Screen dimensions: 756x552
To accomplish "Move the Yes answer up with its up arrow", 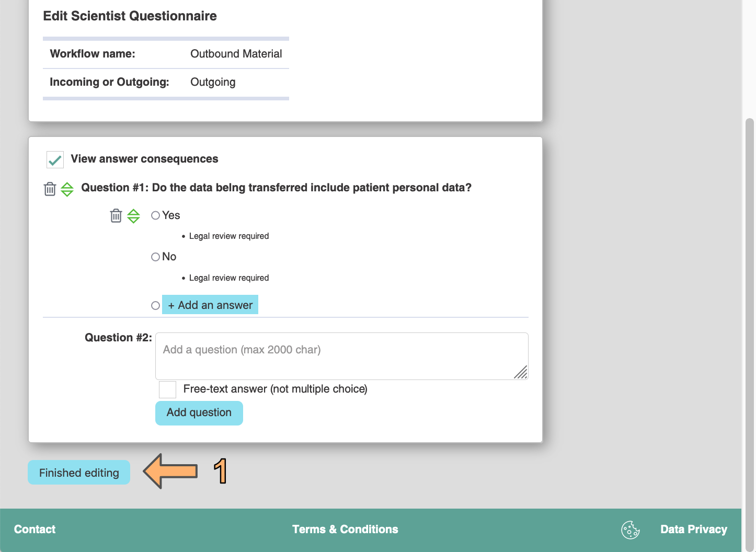I will [x=133, y=212].
